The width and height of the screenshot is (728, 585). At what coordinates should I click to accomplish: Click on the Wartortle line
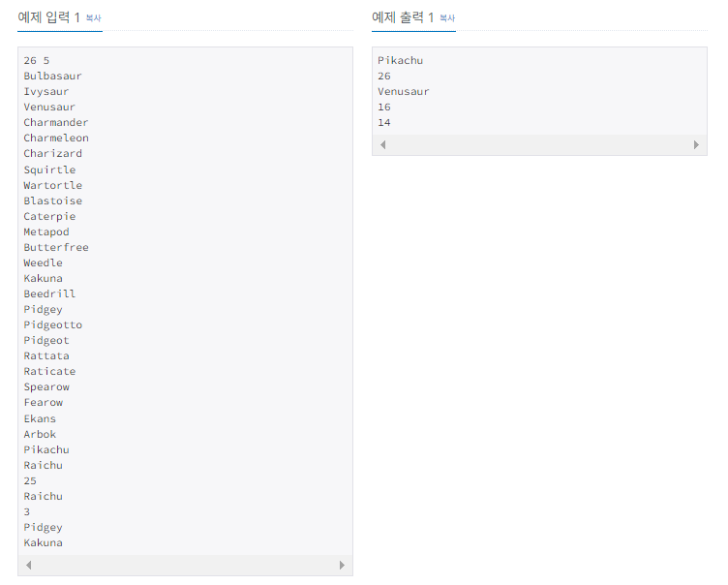(x=53, y=185)
